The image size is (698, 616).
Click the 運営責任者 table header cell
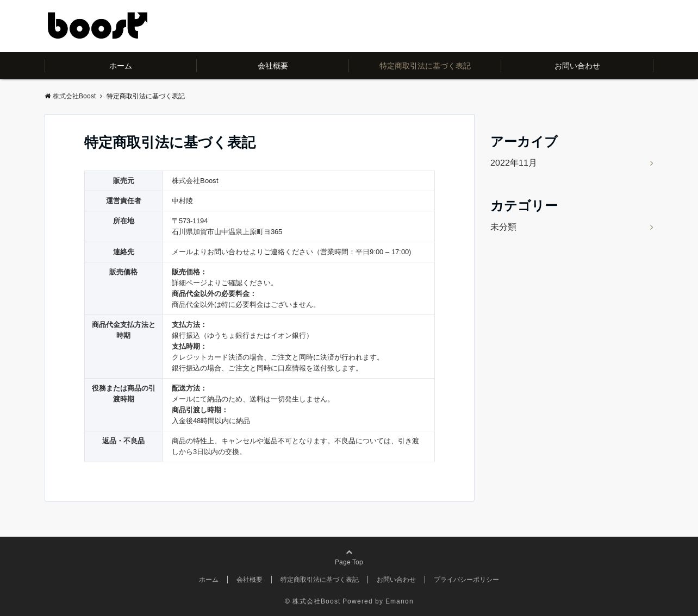123,201
